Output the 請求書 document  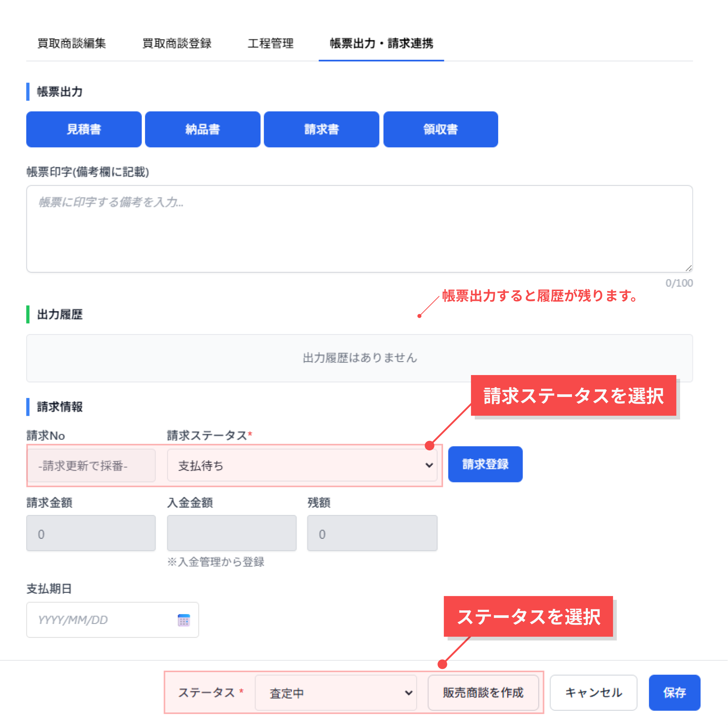(321, 129)
